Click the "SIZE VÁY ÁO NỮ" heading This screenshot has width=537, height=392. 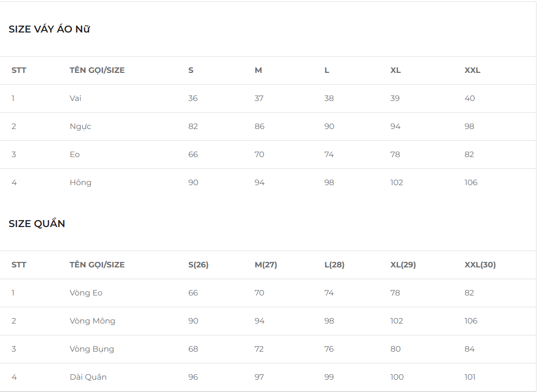[49, 30]
